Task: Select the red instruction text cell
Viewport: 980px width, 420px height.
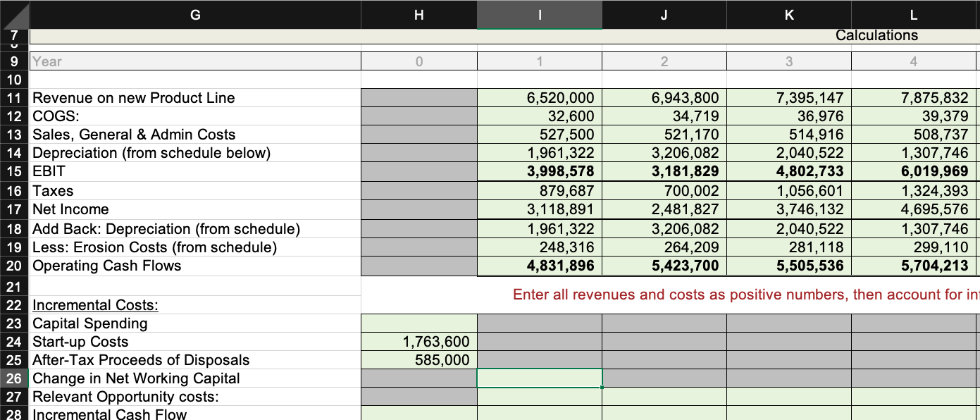Action: [x=705, y=295]
